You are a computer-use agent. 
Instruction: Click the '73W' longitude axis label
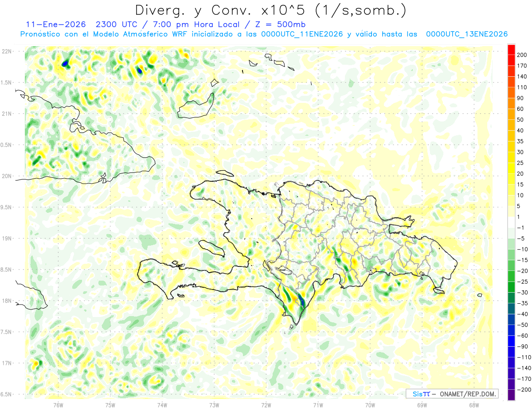tap(214, 405)
